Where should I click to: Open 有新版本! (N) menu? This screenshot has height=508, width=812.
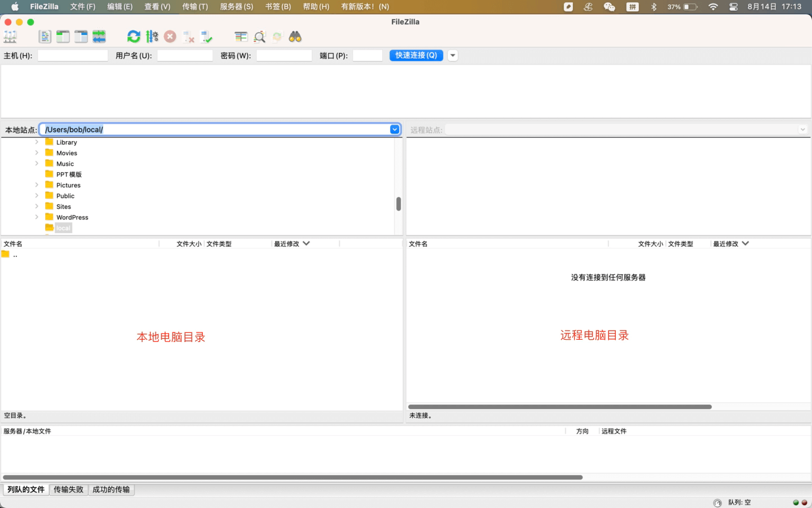(365, 7)
